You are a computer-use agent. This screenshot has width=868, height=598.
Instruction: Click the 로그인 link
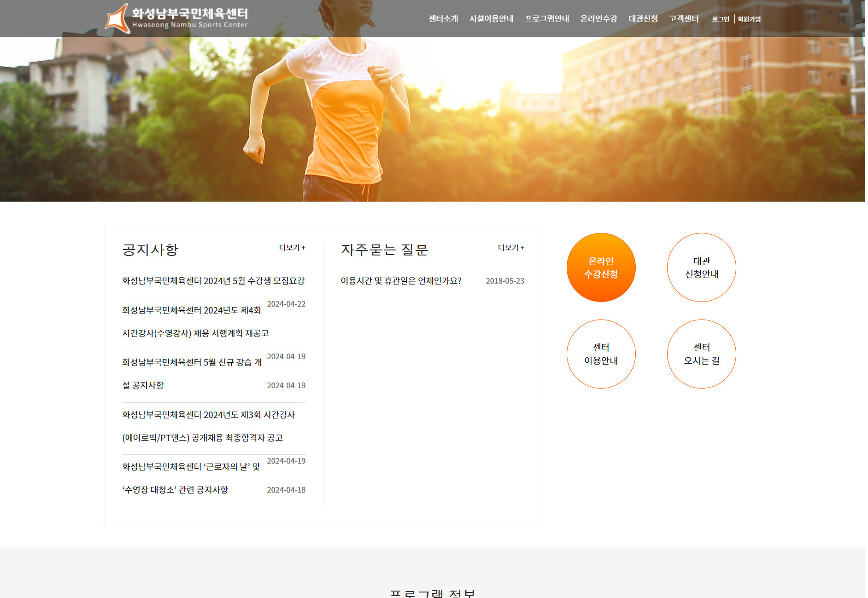[721, 19]
